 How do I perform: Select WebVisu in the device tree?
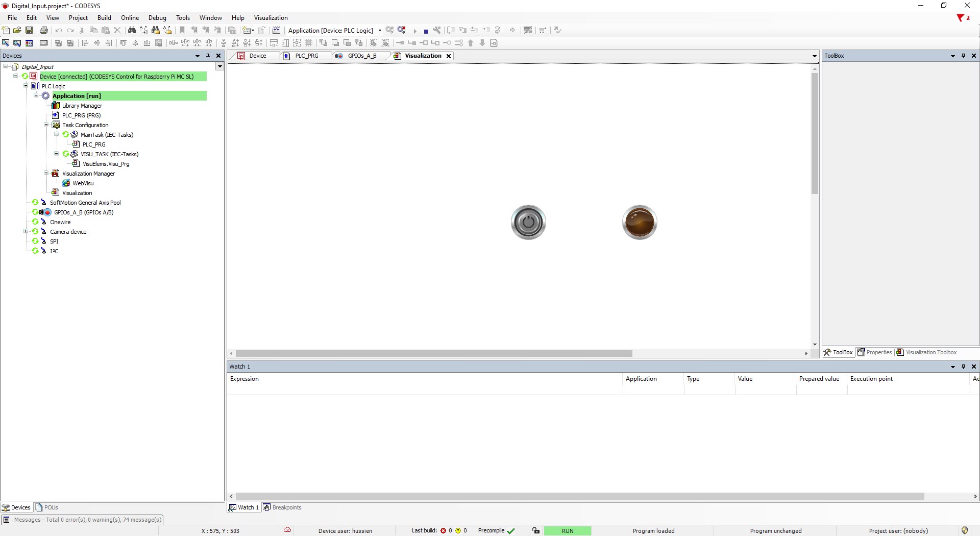pos(83,183)
